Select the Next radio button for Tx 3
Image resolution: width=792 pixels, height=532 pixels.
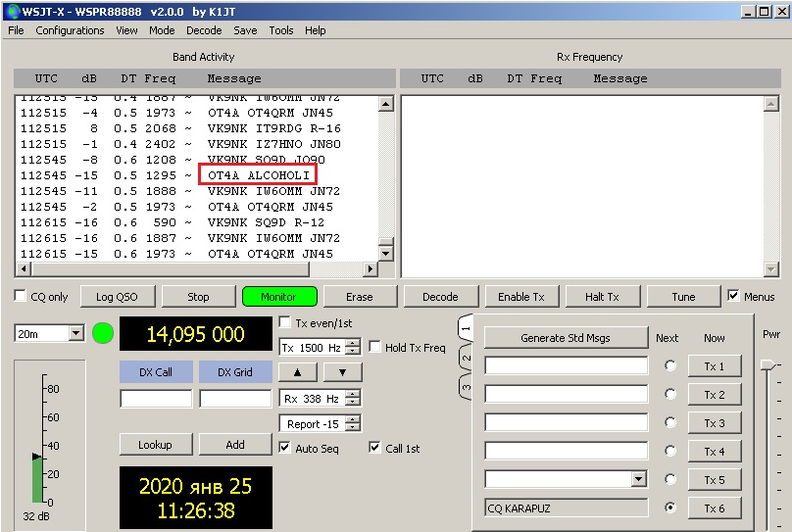point(670,422)
